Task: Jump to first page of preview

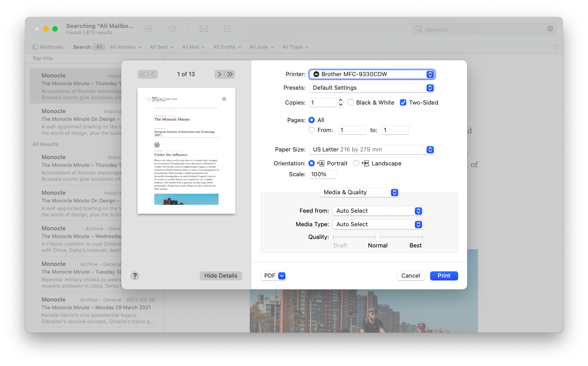Action: [143, 74]
